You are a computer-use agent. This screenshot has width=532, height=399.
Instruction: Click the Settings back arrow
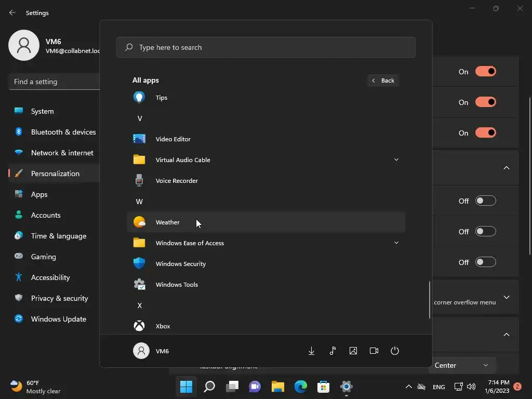[x=12, y=12]
